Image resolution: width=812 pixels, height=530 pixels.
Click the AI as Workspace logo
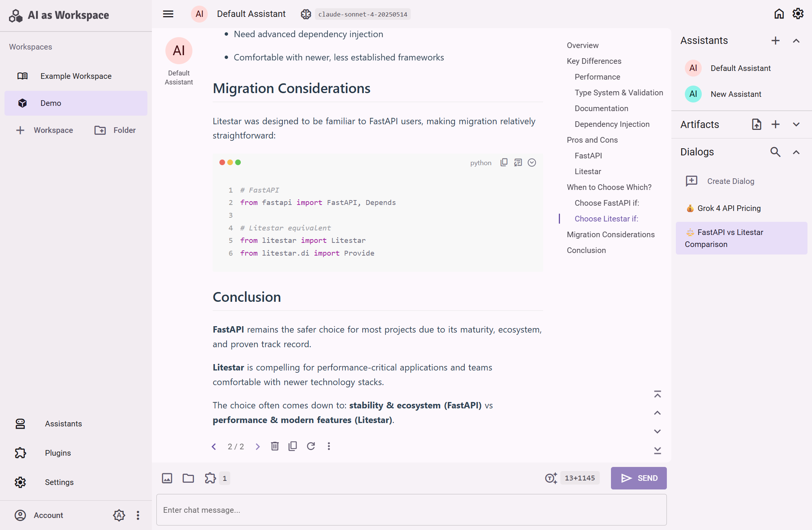[x=59, y=15]
